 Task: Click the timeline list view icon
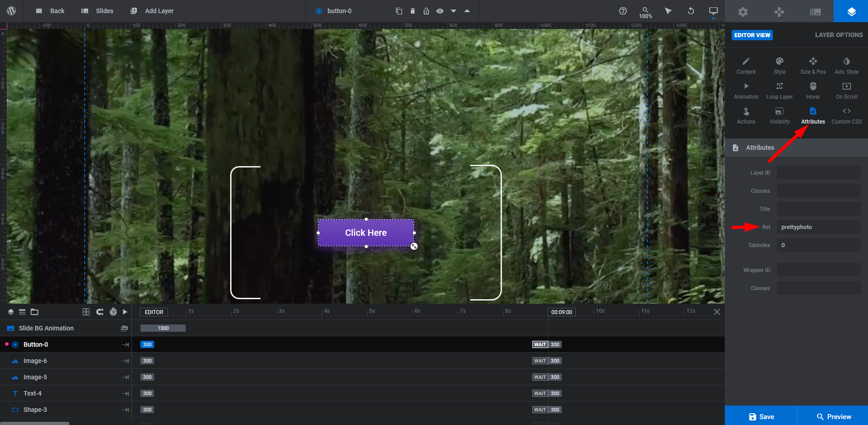[x=22, y=312]
